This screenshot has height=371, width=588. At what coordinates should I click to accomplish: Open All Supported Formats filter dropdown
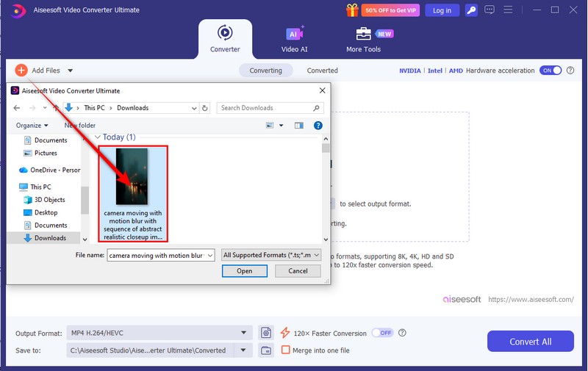coord(271,255)
